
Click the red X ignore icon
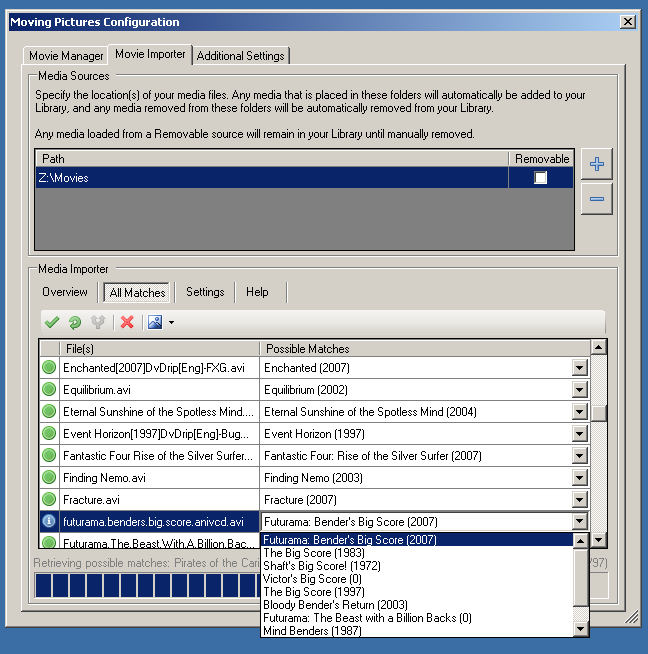point(127,322)
